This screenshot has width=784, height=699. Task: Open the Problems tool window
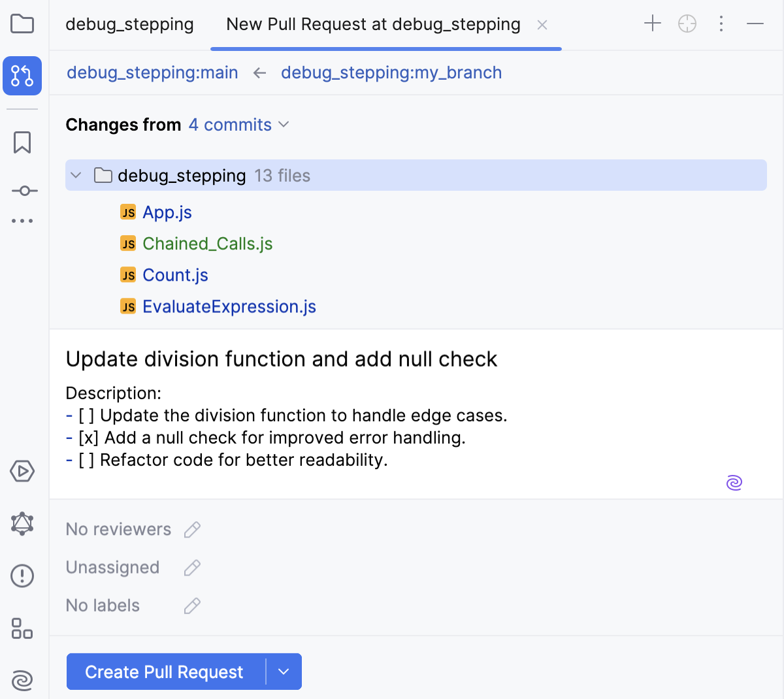click(x=22, y=576)
